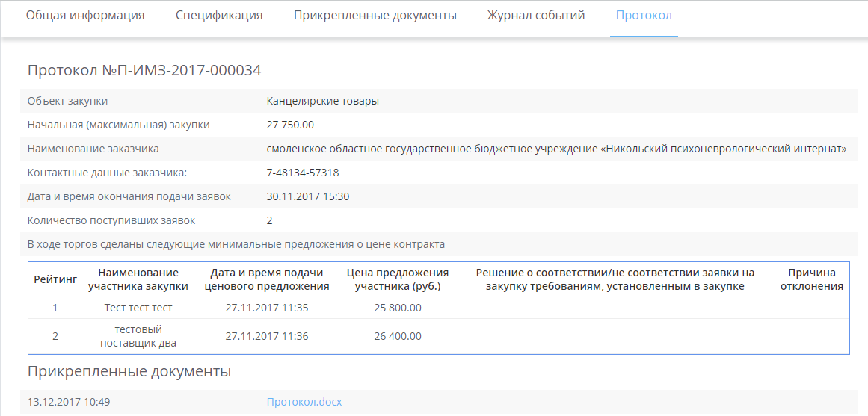Select participant тестовый поставщик два row
Screen dimensions: 868x416
138,336
